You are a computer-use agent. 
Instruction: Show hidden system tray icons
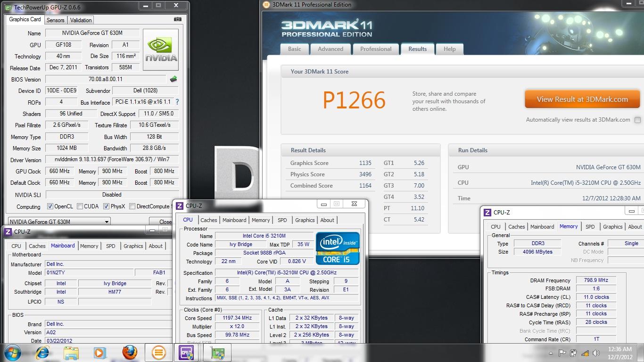(x=551, y=353)
